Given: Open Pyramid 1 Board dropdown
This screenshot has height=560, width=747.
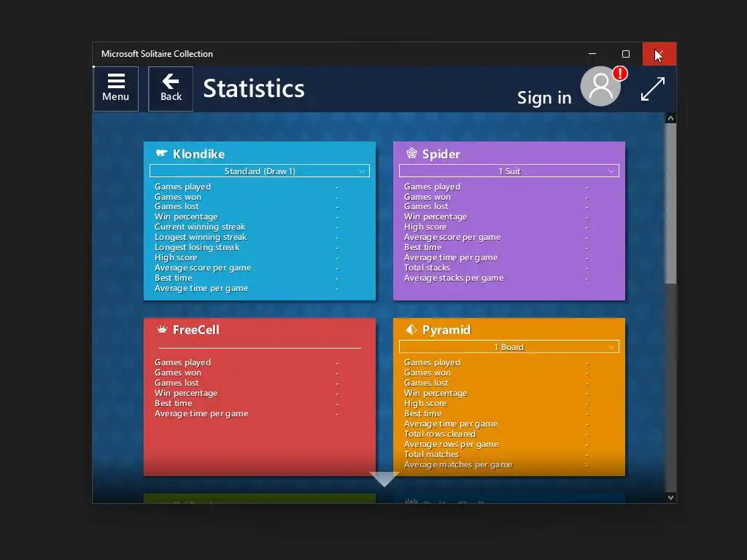Looking at the screenshot, I should 508,346.
